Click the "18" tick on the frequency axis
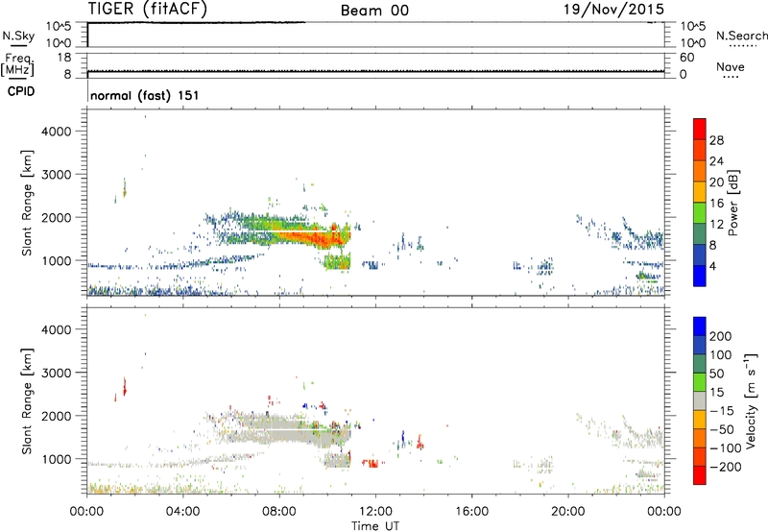The width and height of the screenshot is (768, 532). point(64,58)
